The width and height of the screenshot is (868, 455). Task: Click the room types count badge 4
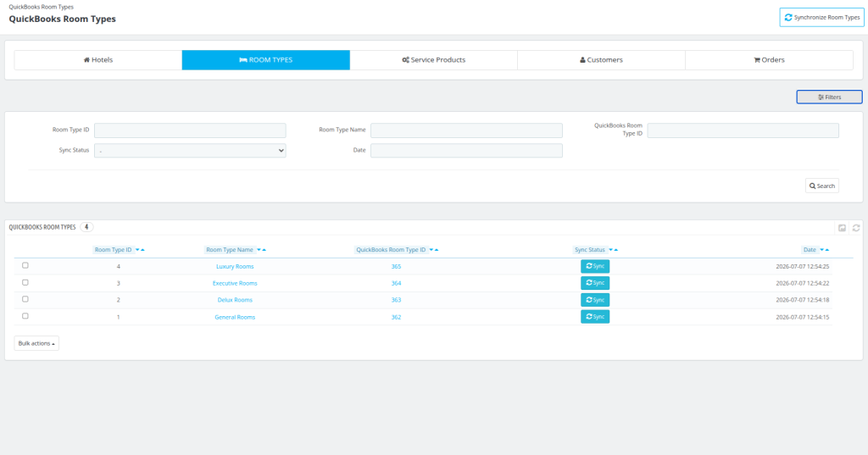pyautogui.click(x=86, y=227)
